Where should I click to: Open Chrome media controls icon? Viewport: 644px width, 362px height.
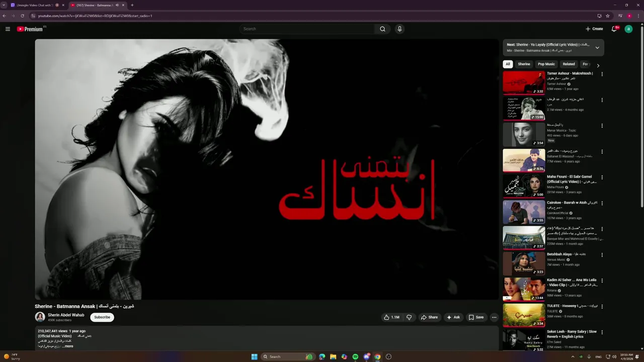pyautogui.click(x=620, y=16)
